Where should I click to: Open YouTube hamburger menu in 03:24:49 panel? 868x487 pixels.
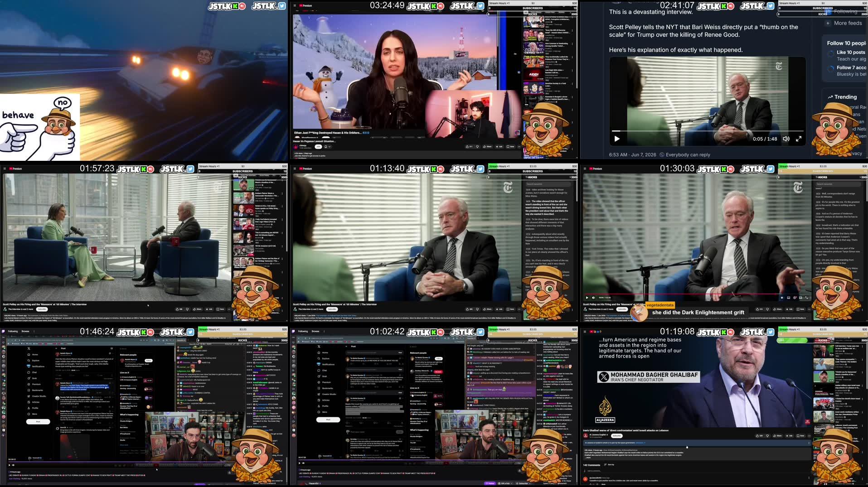(x=295, y=5)
